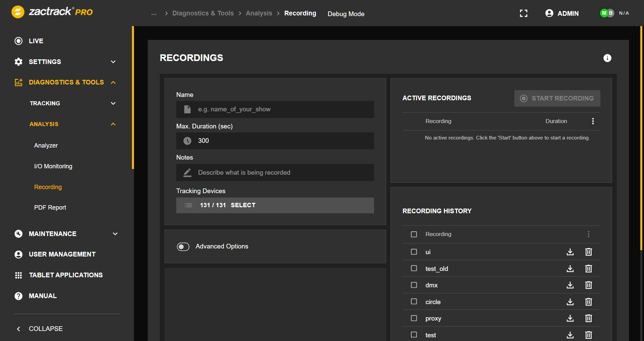Delete the dmx recording
This screenshot has width=644, height=341.
click(x=589, y=285)
